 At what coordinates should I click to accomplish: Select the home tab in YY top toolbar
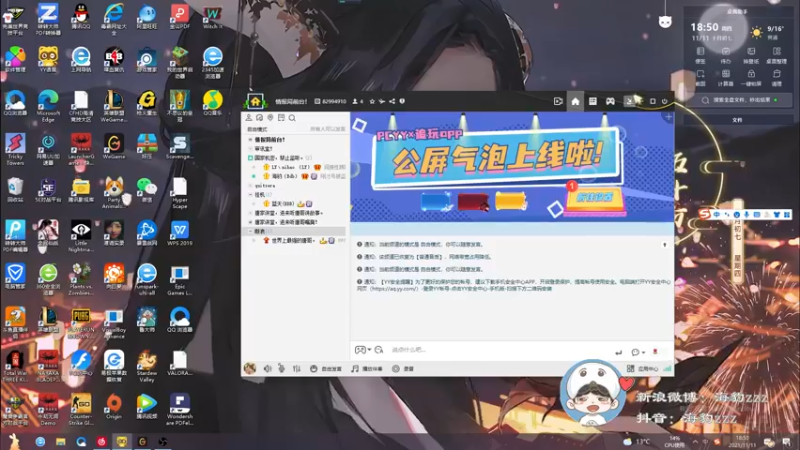(576, 101)
